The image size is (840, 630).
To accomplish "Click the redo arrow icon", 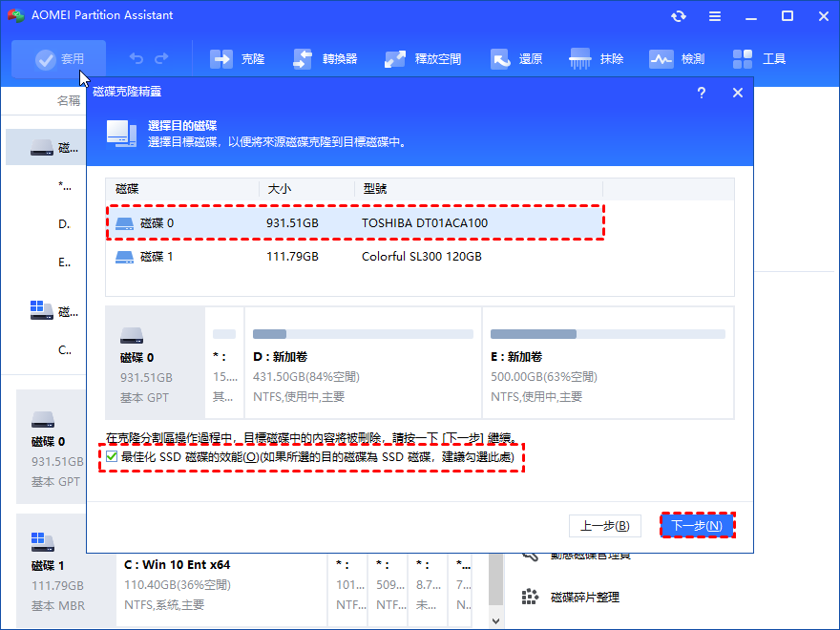I will [161, 58].
